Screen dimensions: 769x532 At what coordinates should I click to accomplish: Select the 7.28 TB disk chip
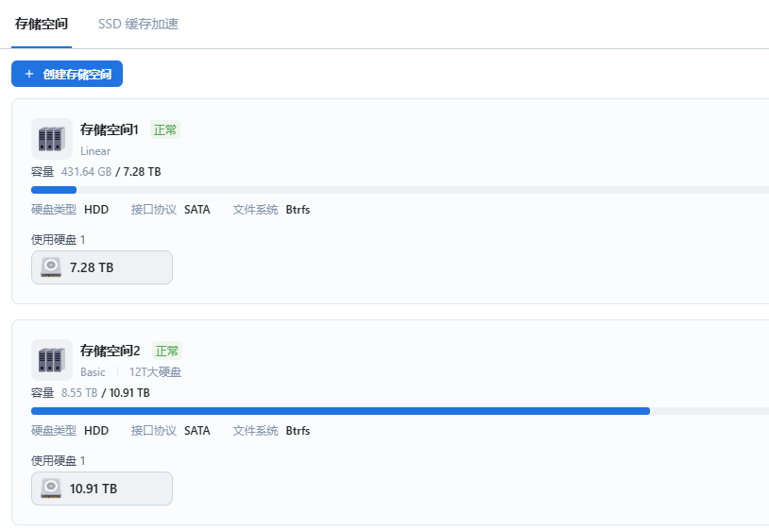(102, 267)
